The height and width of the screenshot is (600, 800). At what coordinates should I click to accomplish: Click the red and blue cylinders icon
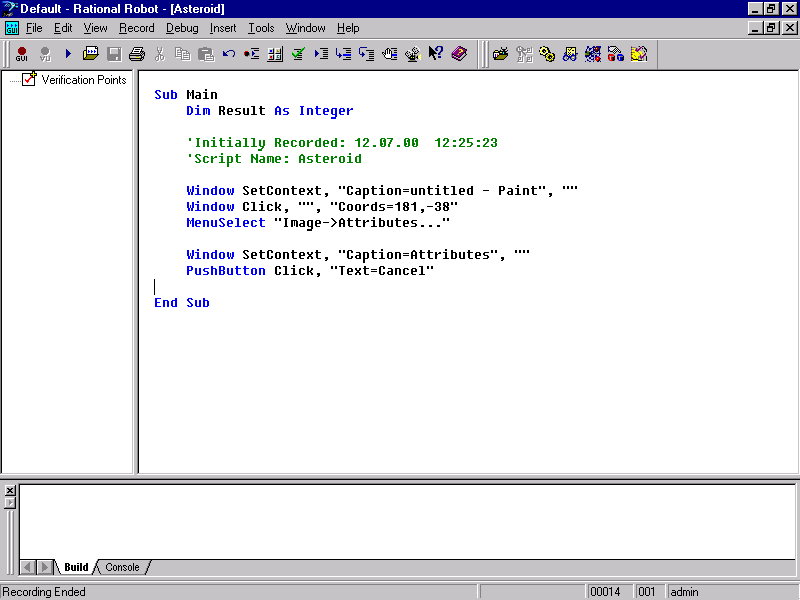point(616,54)
